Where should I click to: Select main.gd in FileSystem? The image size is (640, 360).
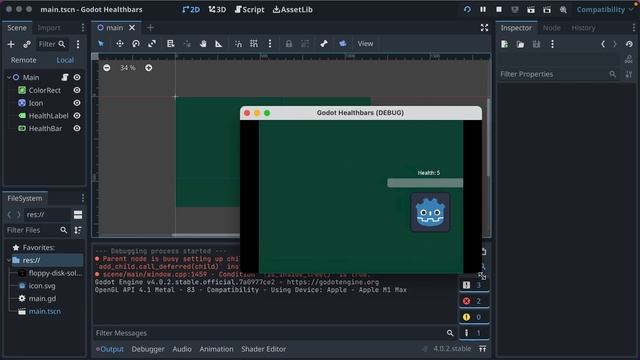click(x=42, y=298)
